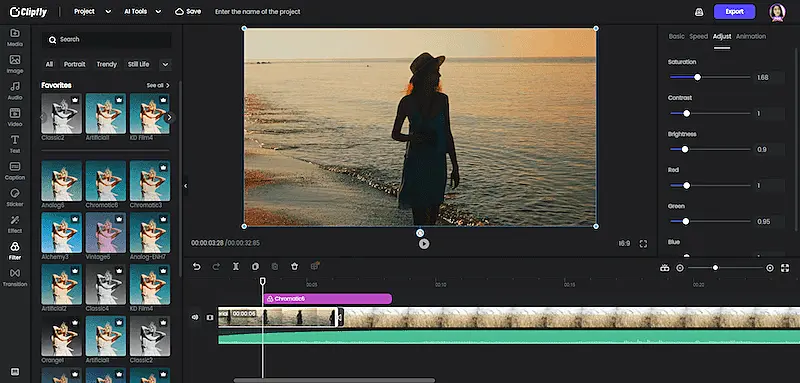Click the timeline playhead marker
Viewport: 800px width, 383px height.
click(x=263, y=281)
